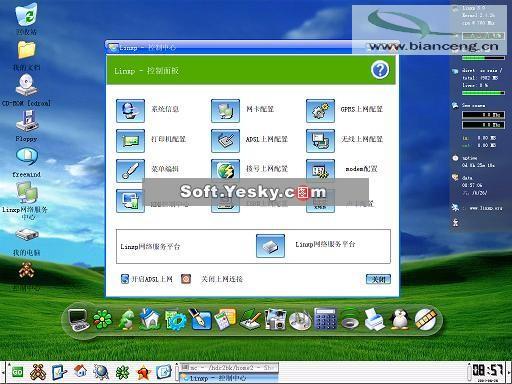Switch to the mc - /hdc2bk/home2 taskbar window
This screenshot has width=512, height=384.
coord(228,368)
